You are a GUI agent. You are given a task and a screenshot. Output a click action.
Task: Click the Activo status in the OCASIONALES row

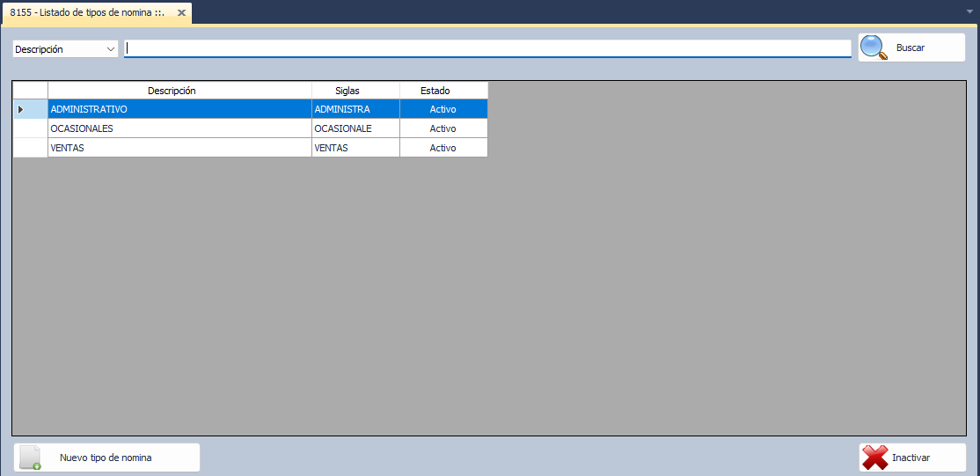tap(443, 128)
